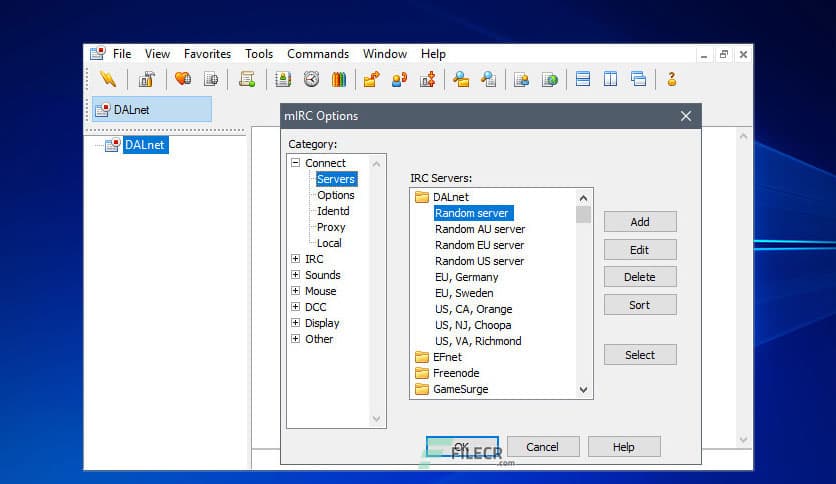Select the Random AU server entry
The height and width of the screenshot is (484, 836).
pyautogui.click(x=480, y=229)
